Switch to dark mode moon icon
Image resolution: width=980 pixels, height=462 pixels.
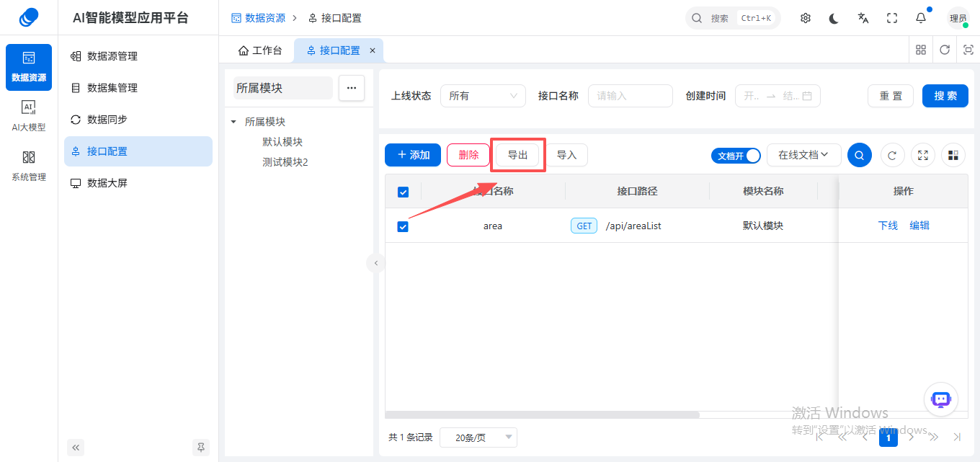click(x=834, y=18)
